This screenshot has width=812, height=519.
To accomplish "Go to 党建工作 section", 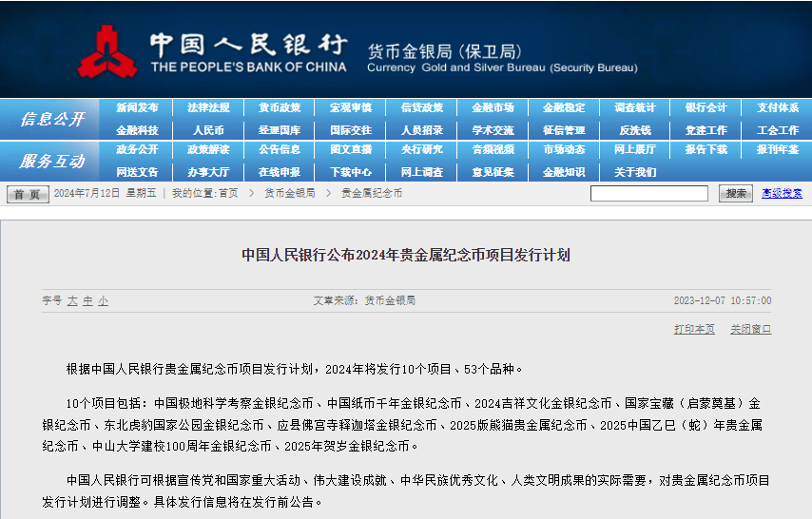I will point(706,130).
